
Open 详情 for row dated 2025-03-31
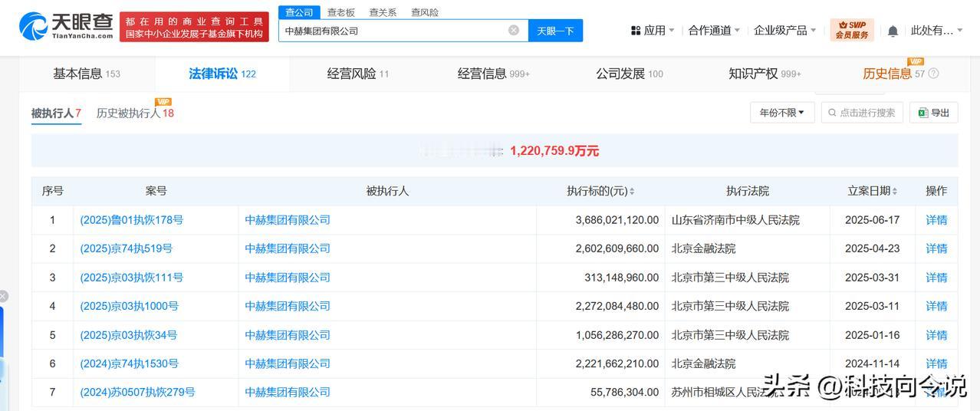coord(936,278)
